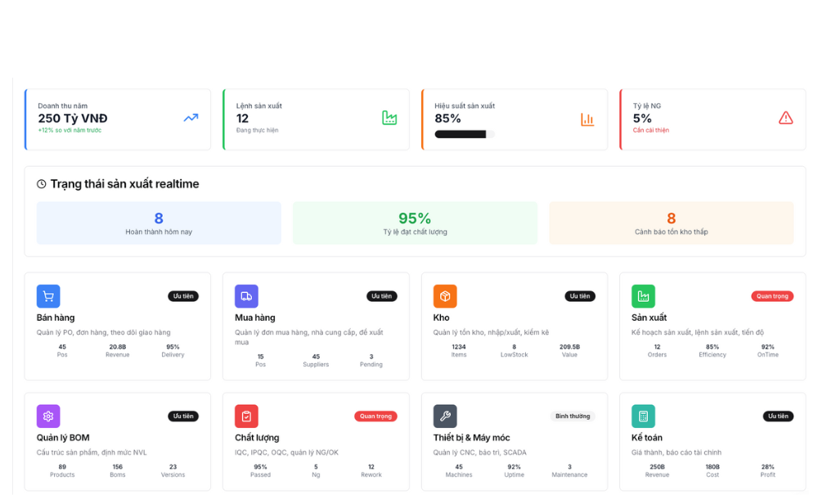Open the Chất lượng clipboard icon
Screen dimensions: 818x504
pyautogui.click(x=246, y=416)
